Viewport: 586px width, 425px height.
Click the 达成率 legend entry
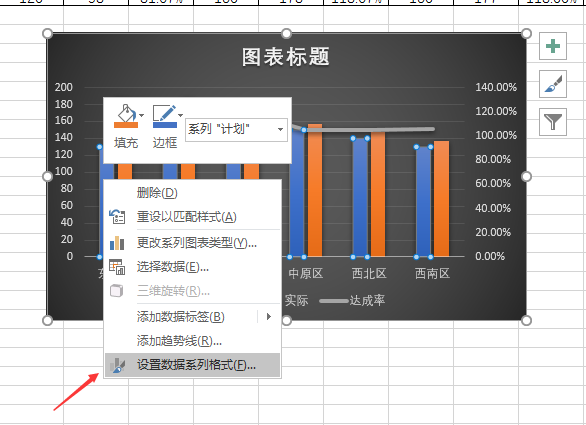[x=353, y=301]
